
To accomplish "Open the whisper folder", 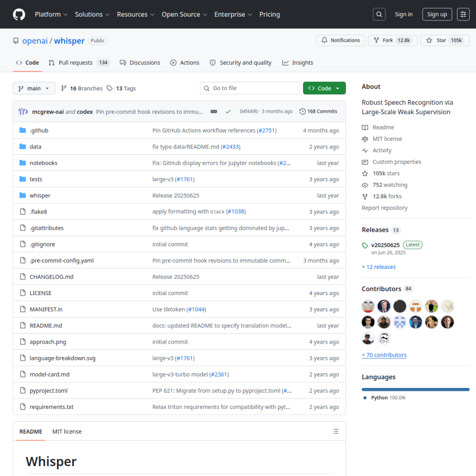I will tap(40, 196).
